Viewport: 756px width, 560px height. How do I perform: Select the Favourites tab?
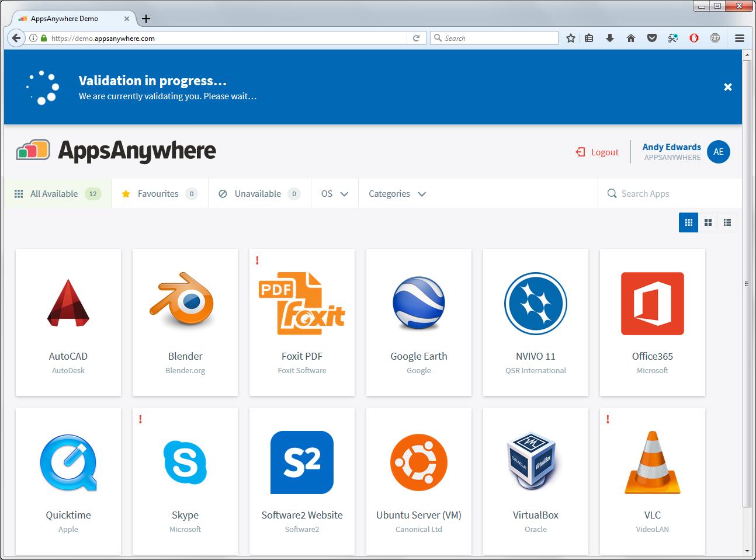(160, 193)
